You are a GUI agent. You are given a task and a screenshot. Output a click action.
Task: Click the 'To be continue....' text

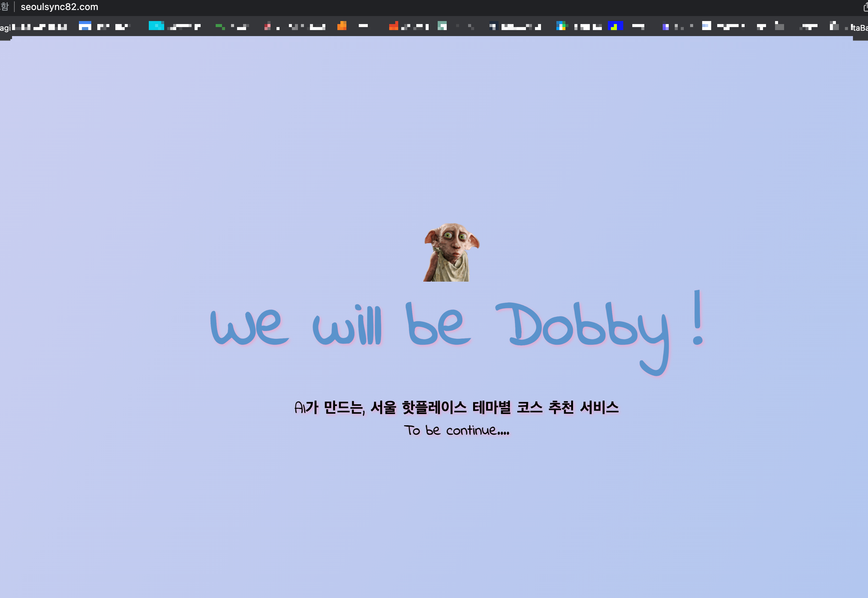tap(456, 430)
